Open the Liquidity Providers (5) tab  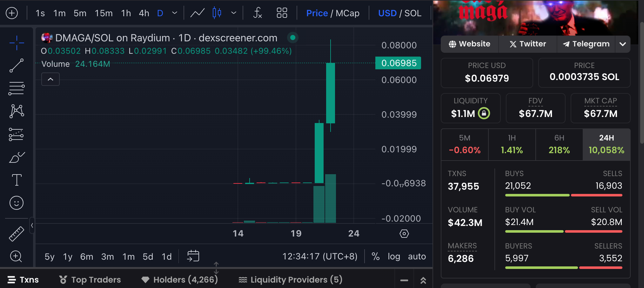290,280
